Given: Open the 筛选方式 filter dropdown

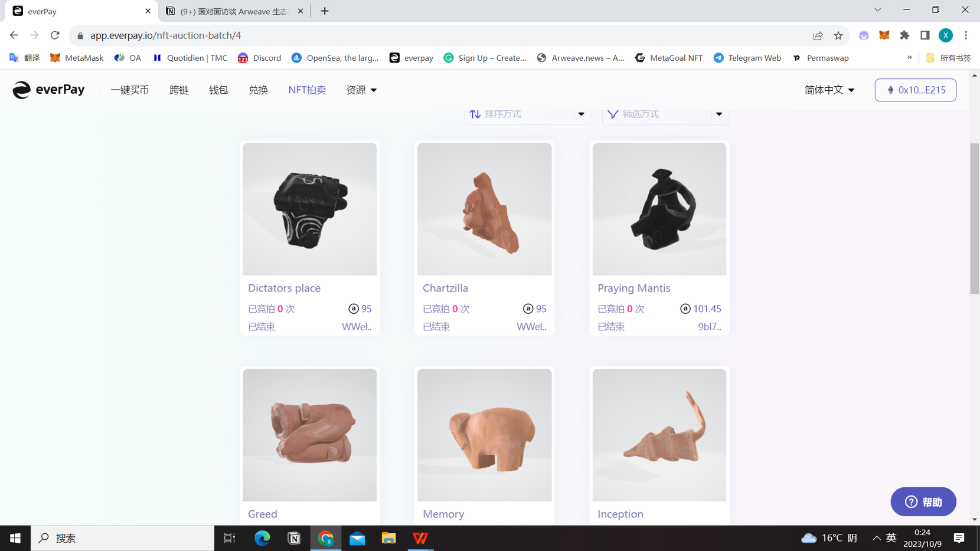Looking at the screenshot, I should pos(665,114).
